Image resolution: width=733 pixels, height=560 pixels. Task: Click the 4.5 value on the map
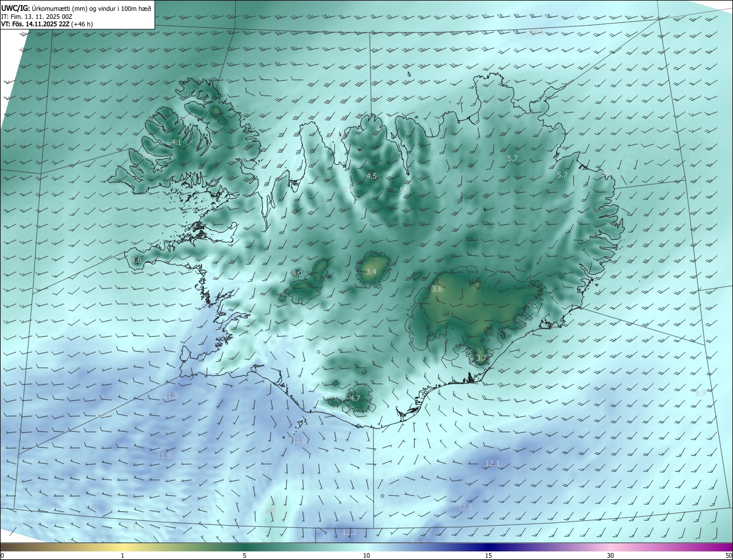point(372,176)
